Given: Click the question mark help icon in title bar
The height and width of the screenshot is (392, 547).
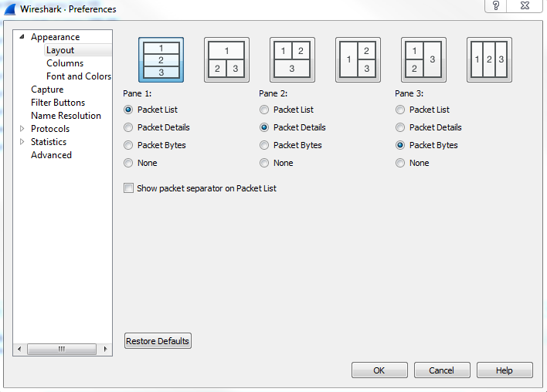Looking at the screenshot, I should [495, 6].
